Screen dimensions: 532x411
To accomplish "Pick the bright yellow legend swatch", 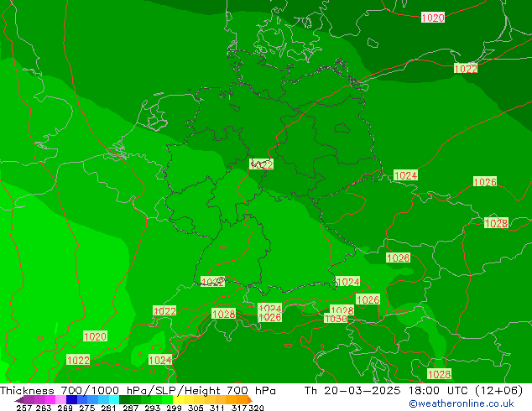I will click(x=178, y=400).
